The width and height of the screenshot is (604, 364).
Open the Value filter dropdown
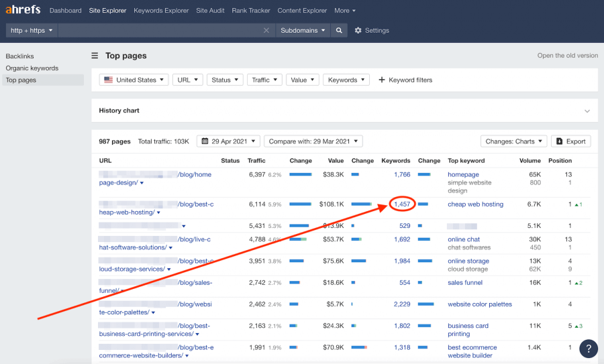(x=303, y=80)
